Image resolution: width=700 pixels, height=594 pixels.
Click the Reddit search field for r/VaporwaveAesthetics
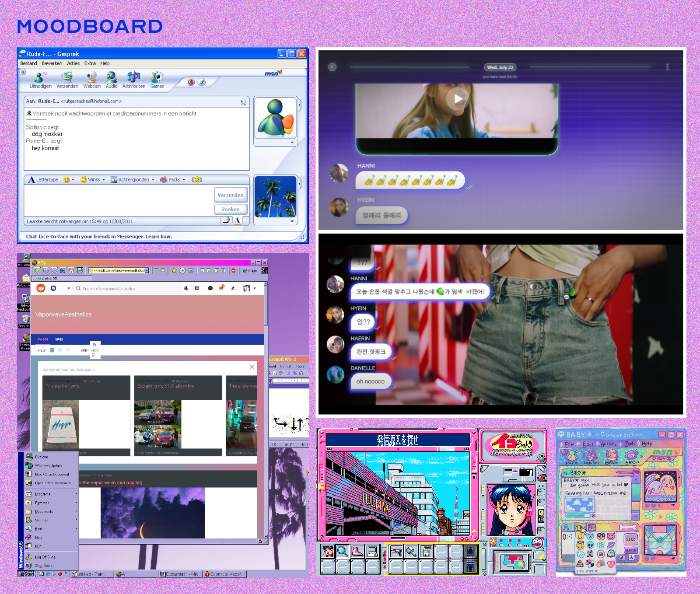coord(128,289)
